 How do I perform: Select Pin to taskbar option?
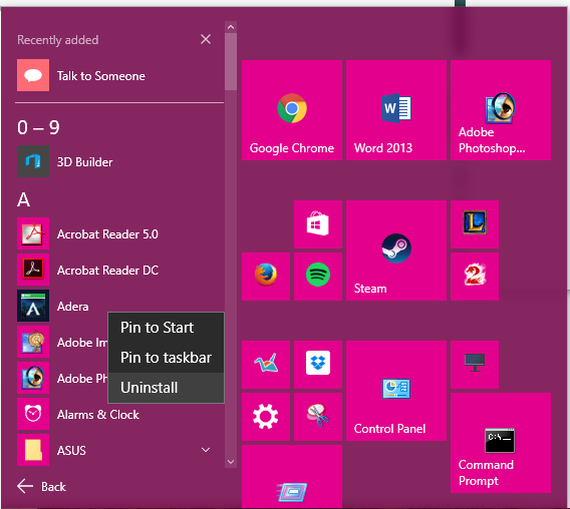tap(166, 358)
